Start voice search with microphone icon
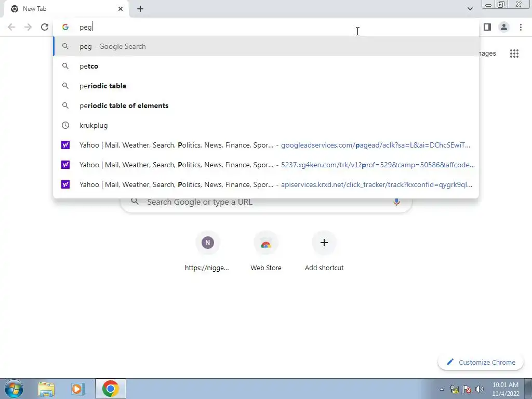Image resolution: width=532 pixels, height=399 pixels. tap(396, 202)
